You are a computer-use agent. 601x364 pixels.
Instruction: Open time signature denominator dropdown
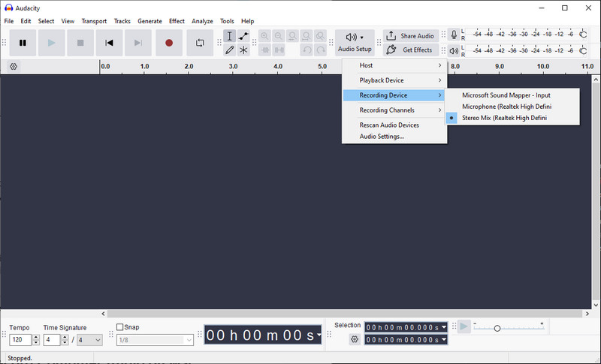89,340
